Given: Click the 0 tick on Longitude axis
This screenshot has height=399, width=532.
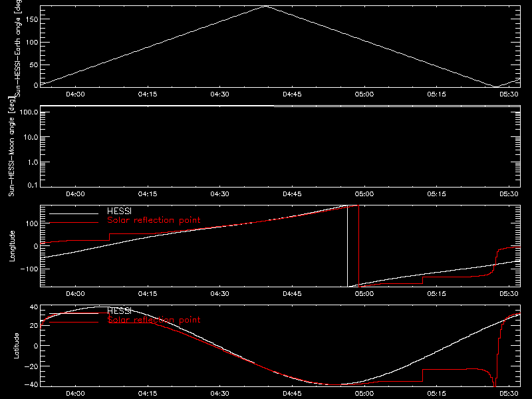Looking at the screenshot, I should tap(36, 246).
